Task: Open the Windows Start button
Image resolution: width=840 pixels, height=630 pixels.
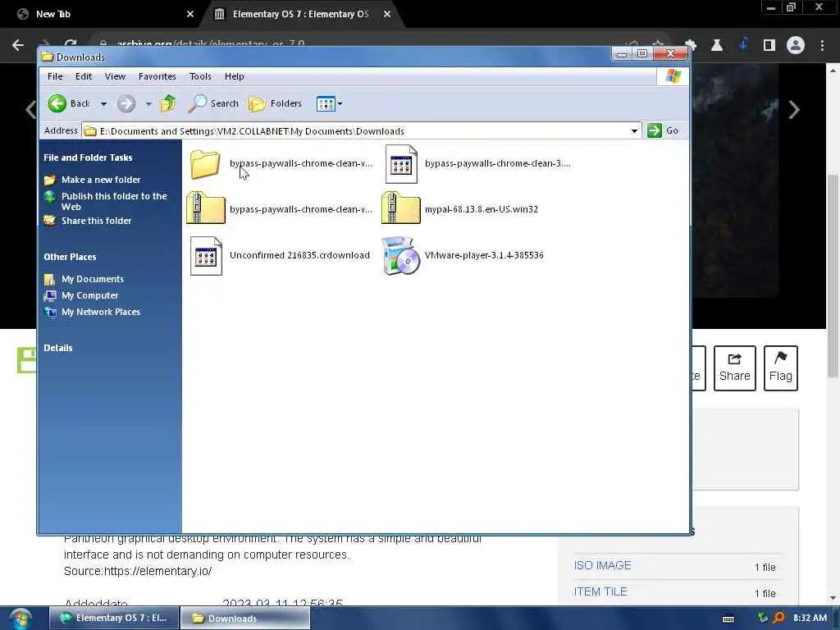Action: [x=21, y=619]
